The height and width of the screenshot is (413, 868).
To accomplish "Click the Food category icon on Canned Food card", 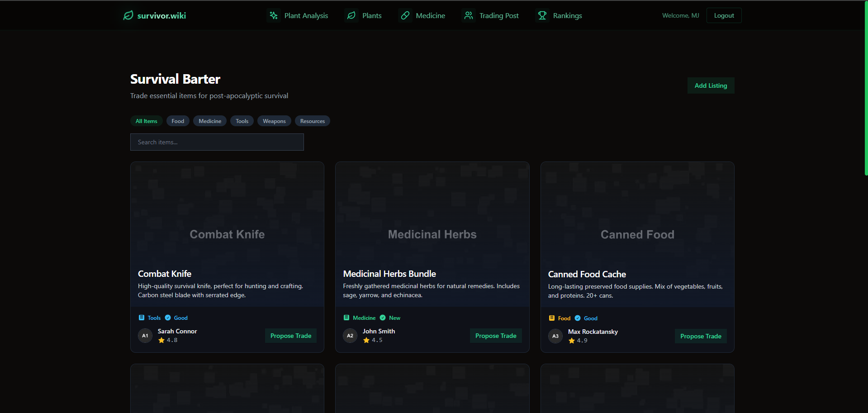I will point(552,318).
